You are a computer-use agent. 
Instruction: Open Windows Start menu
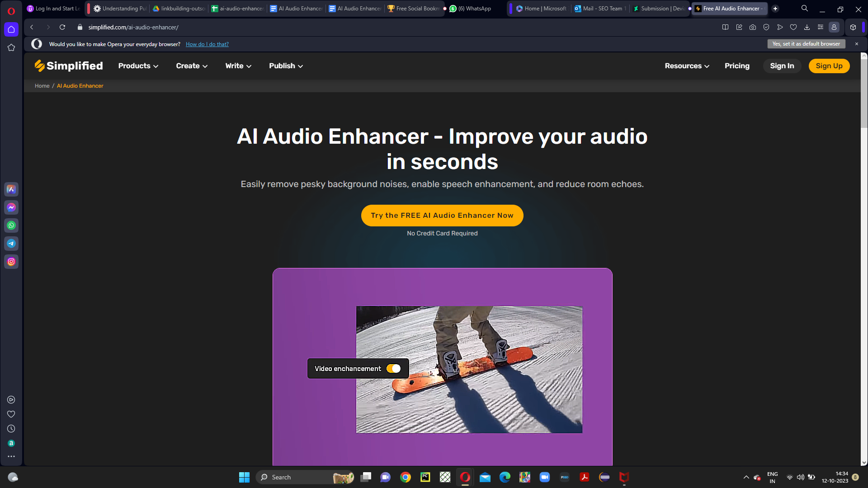coord(244,477)
